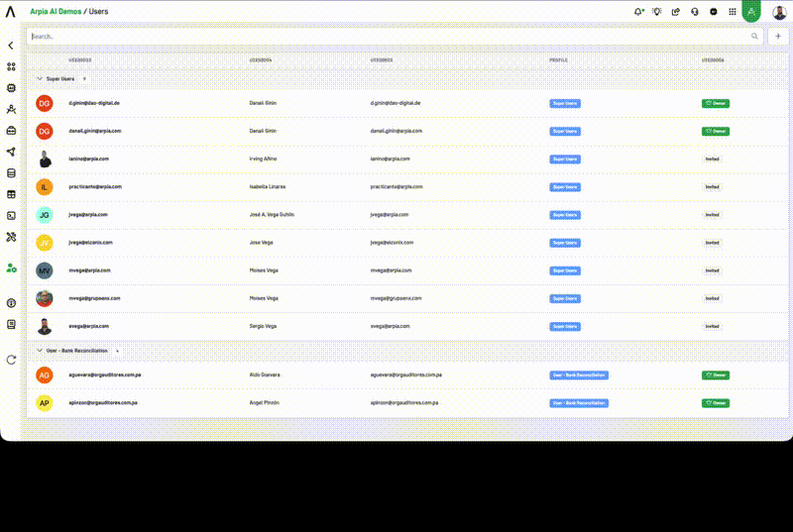Image resolution: width=793 pixels, height=532 pixels.
Task: Click bold username apinzon@orgauditores.com.pa
Action: tap(103, 402)
